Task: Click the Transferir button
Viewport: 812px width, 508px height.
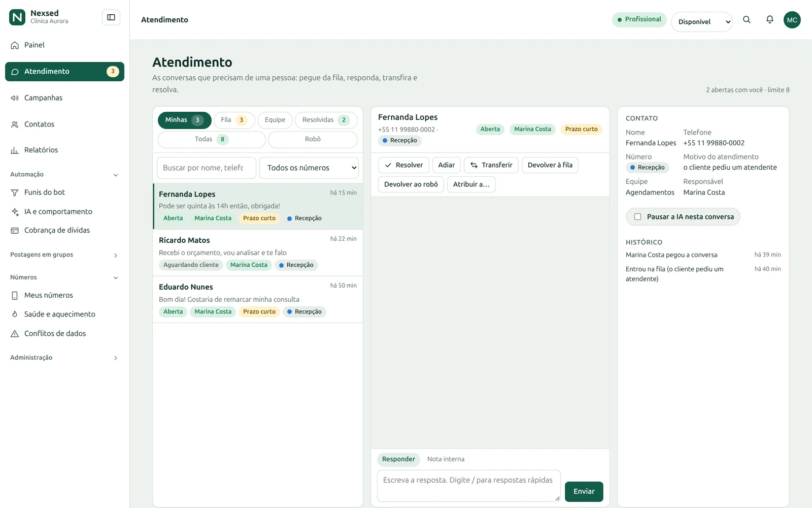Action: click(x=491, y=165)
